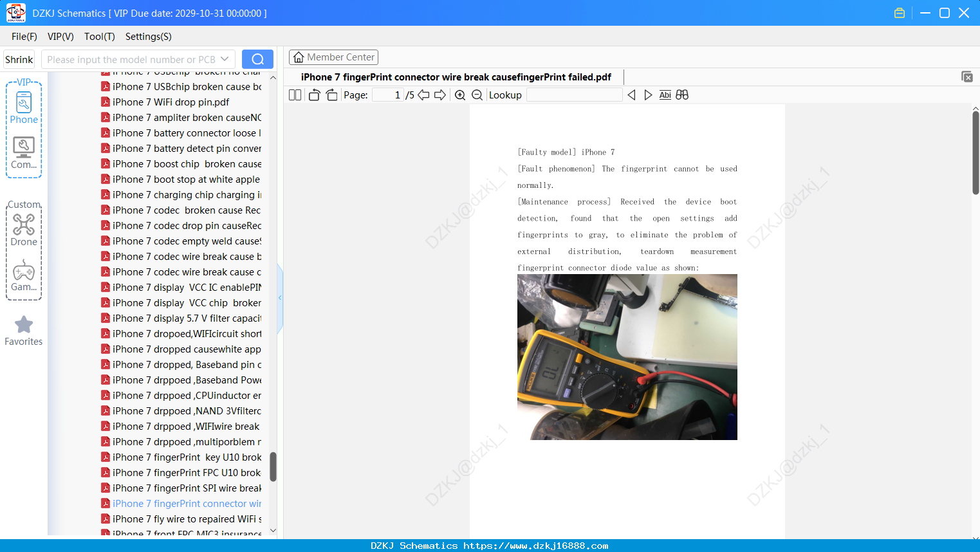Image resolution: width=980 pixels, height=552 pixels.
Task: Open "iPhone 7 battery connector loose" file
Action: (181, 133)
